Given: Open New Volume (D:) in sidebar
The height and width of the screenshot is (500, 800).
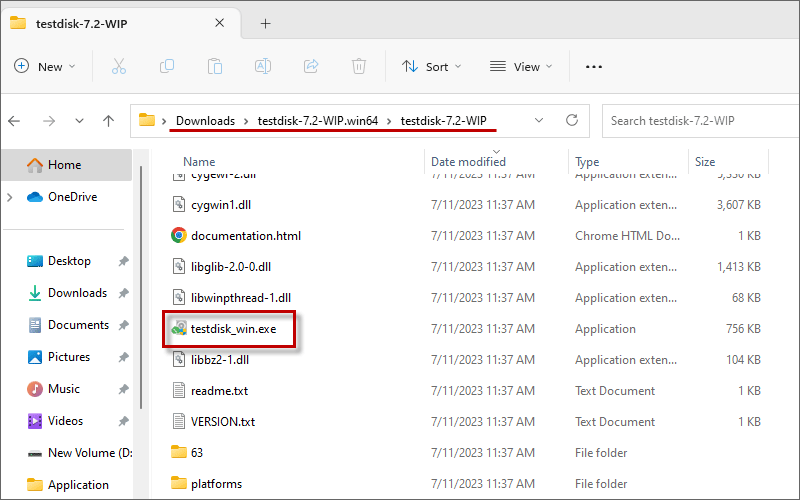Looking at the screenshot, I should 79,453.
